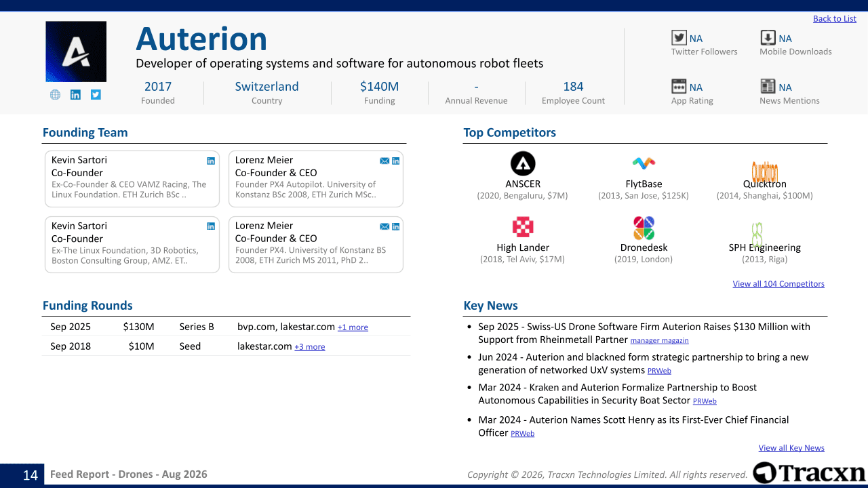Image resolution: width=868 pixels, height=488 pixels.
Task: Click the FlytBase competitor logo
Action: (x=644, y=163)
